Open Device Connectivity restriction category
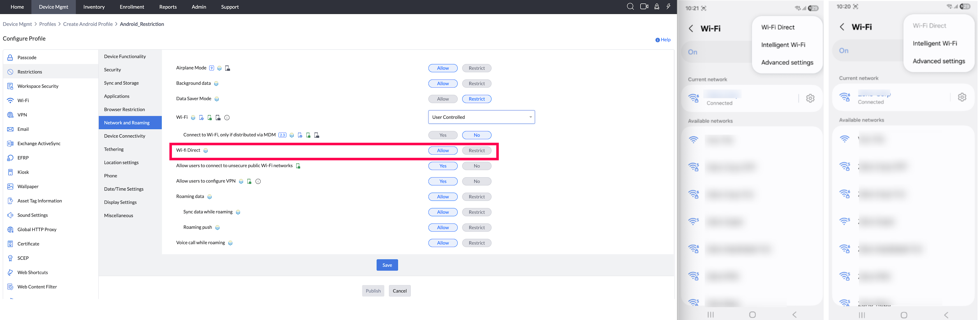 pyautogui.click(x=124, y=136)
